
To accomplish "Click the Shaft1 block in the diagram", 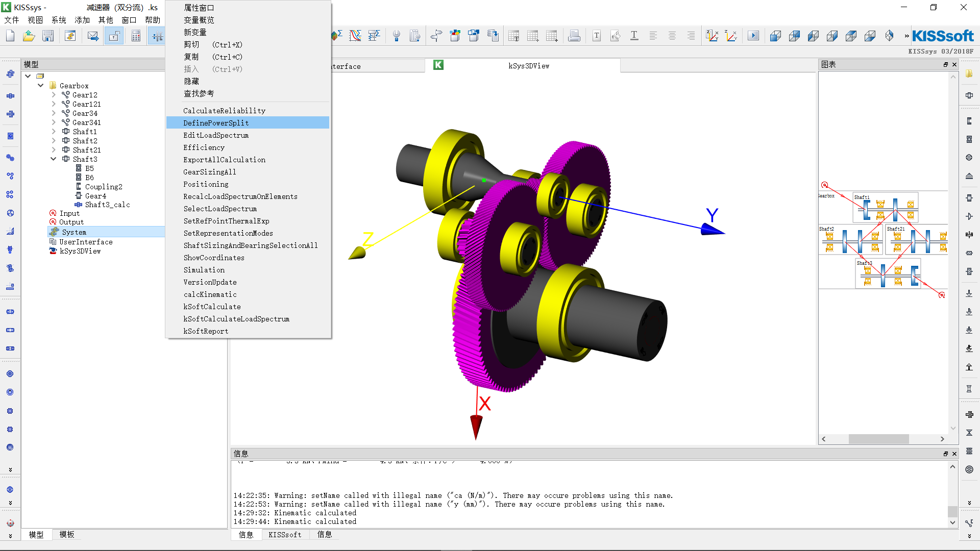I will [x=886, y=208].
